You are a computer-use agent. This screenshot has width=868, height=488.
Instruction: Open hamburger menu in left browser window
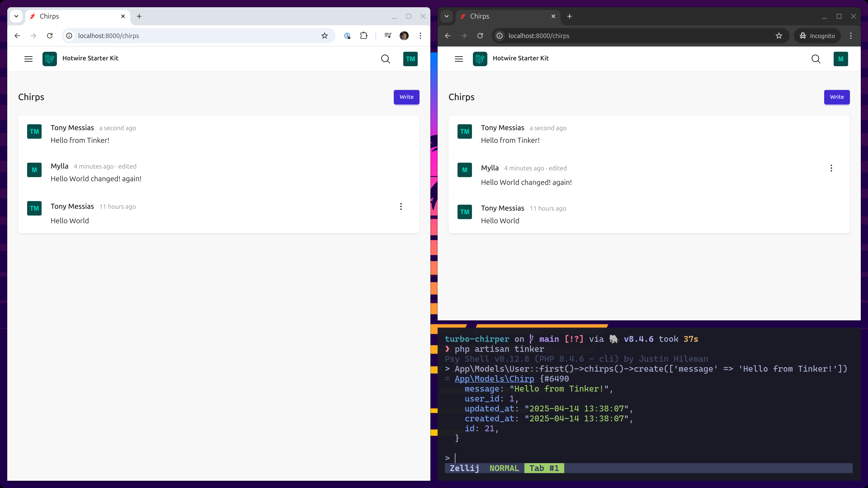[x=28, y=59]
